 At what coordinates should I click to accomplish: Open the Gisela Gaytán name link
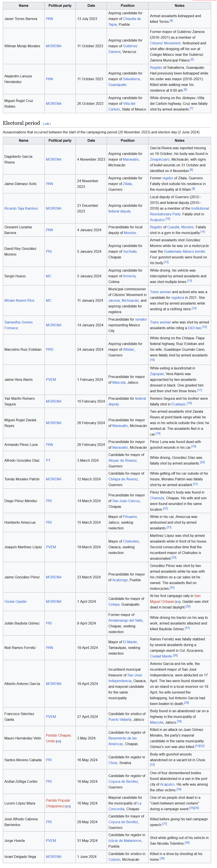click(16, 602)
